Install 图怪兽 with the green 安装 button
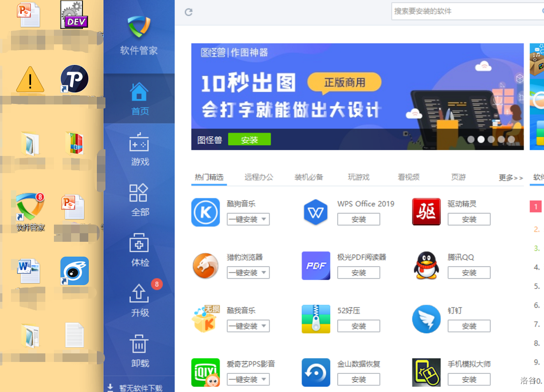Screen dimensions: 544x392 [250, 140]
